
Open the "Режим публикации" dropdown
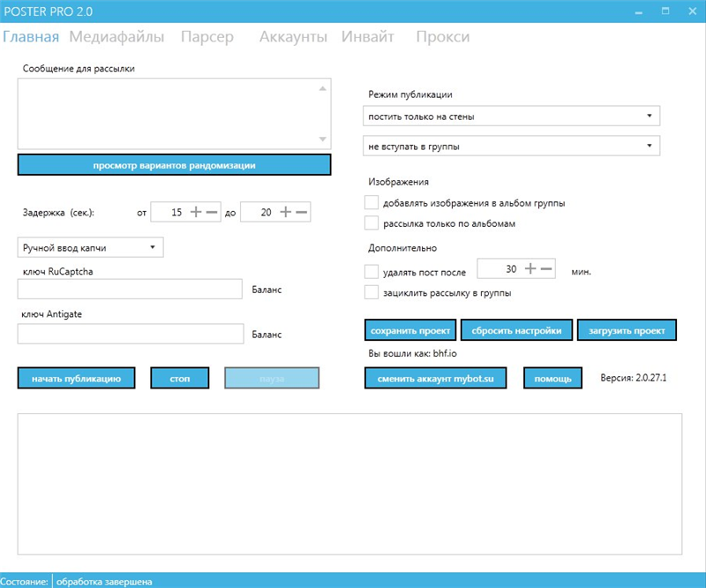coord(512,115)
